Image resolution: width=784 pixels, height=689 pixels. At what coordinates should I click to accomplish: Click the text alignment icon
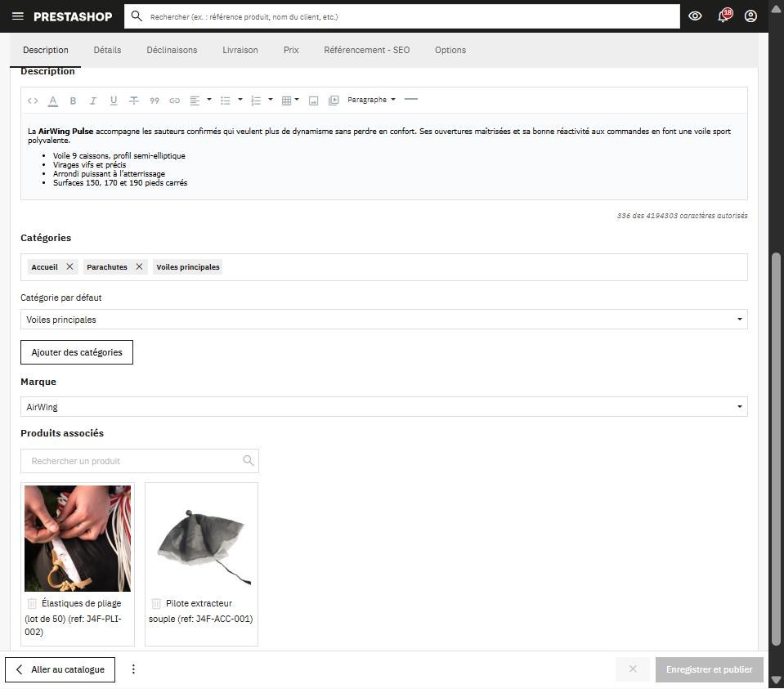pyautogui.click(x=195, y=101)
